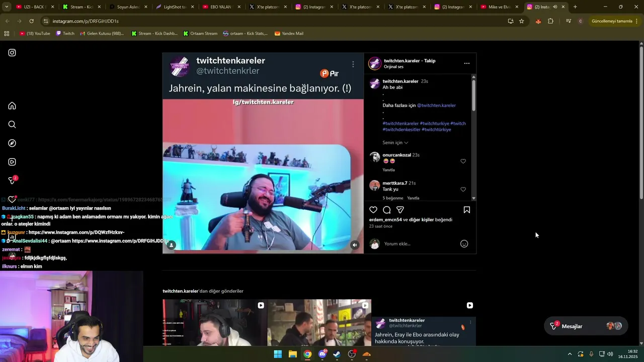This screenshot has width=644, height=362.
Task: Open Reels icon in sidebar
Action: [12, 162]
